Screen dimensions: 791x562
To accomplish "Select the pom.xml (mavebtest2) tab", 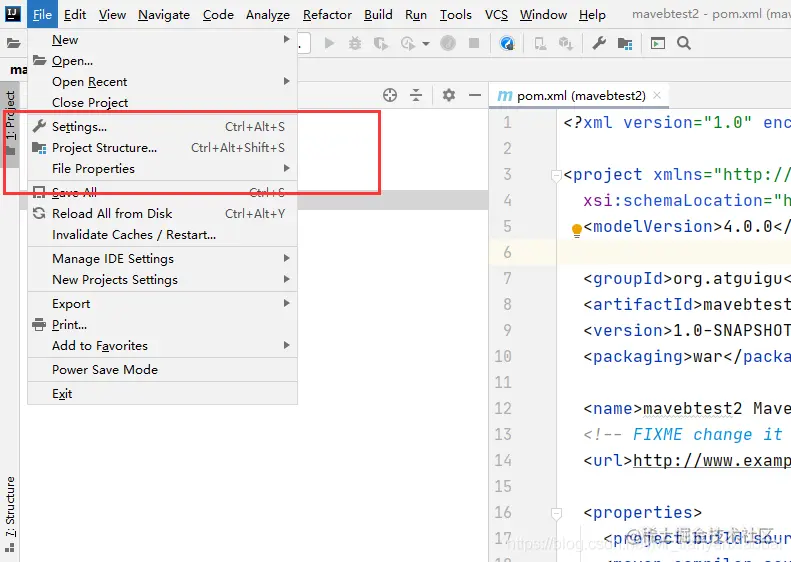I will 581,96.
